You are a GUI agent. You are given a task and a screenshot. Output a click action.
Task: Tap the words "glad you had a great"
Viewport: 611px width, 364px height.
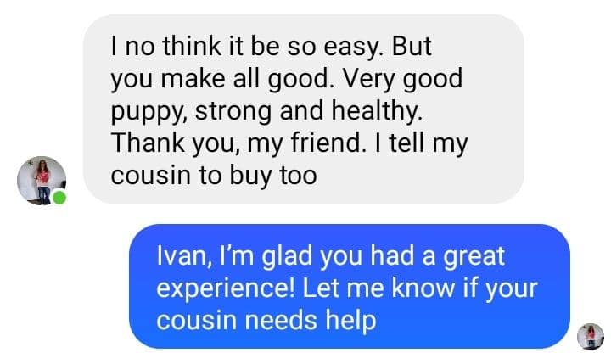384,257
